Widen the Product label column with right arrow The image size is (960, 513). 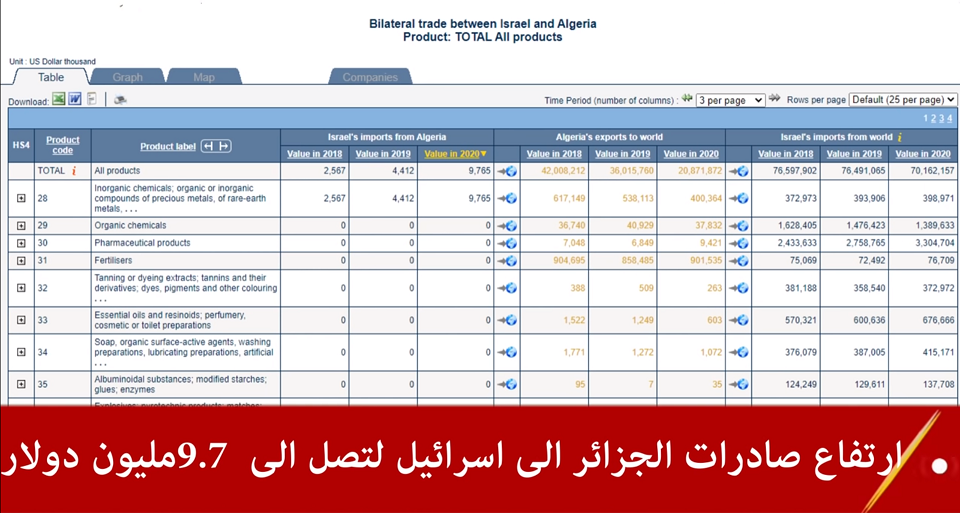pyautogui.click(x=223, y=146)
